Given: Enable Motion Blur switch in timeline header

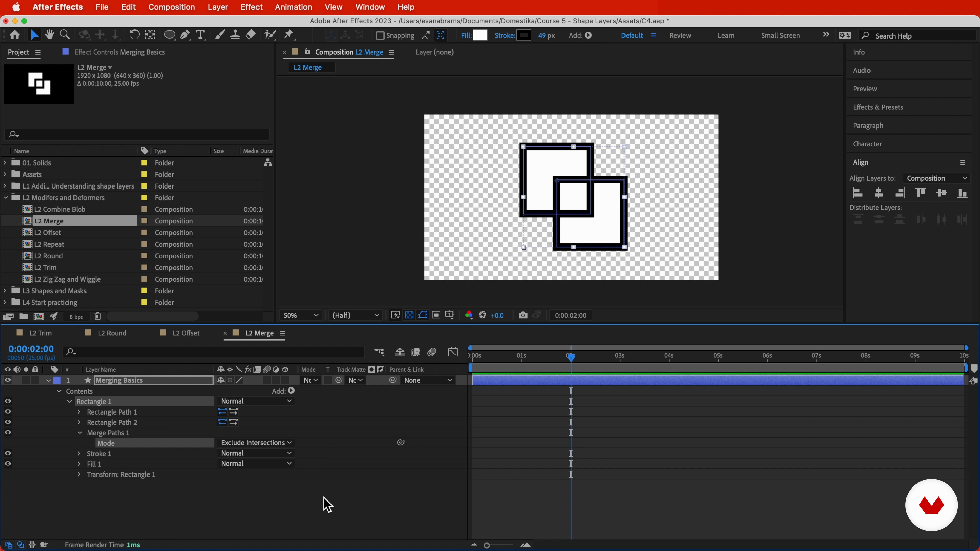Looking at the screenshot, I should 432,352.
